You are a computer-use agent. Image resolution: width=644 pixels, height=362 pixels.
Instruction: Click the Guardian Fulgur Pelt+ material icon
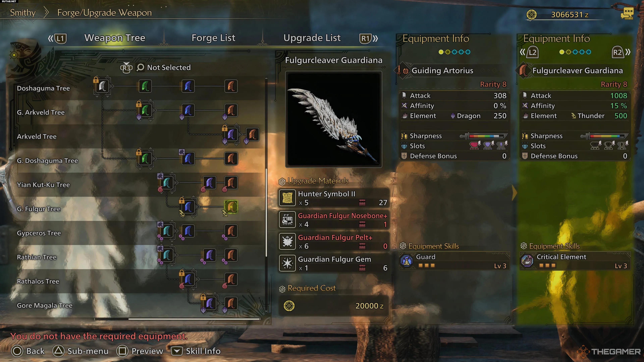click(287, 242)
